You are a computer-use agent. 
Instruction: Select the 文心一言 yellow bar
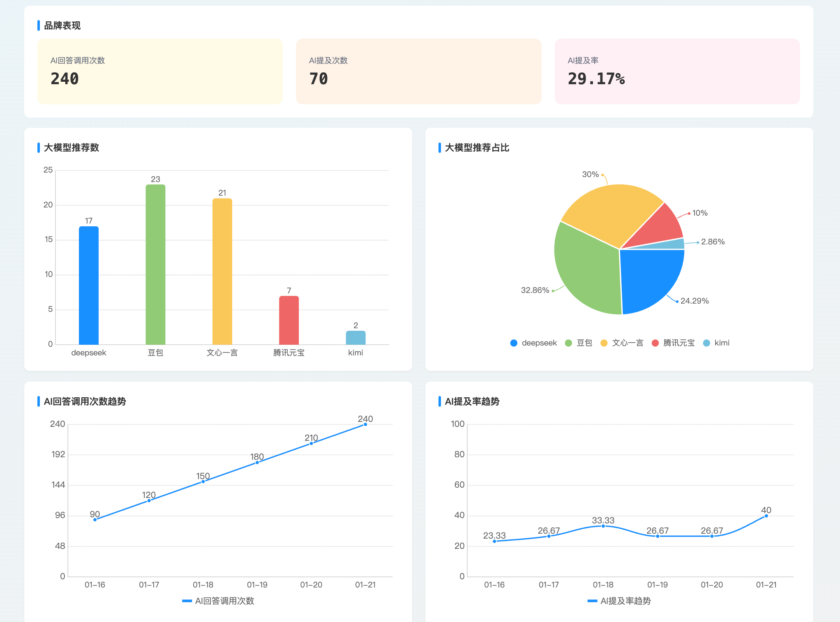coord(222,271)
